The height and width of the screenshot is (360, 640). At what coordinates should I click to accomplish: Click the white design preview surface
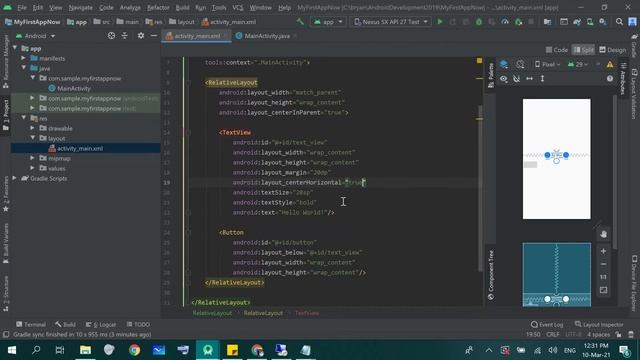point(556,159)
